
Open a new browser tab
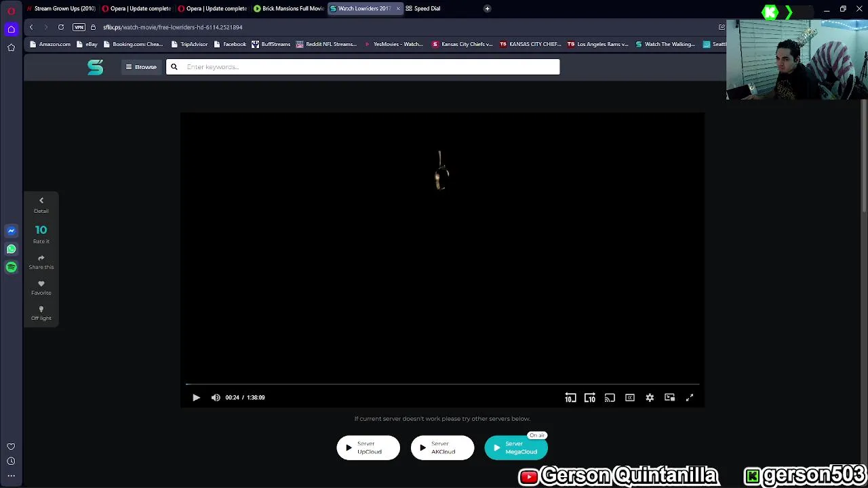coord(487,9)
